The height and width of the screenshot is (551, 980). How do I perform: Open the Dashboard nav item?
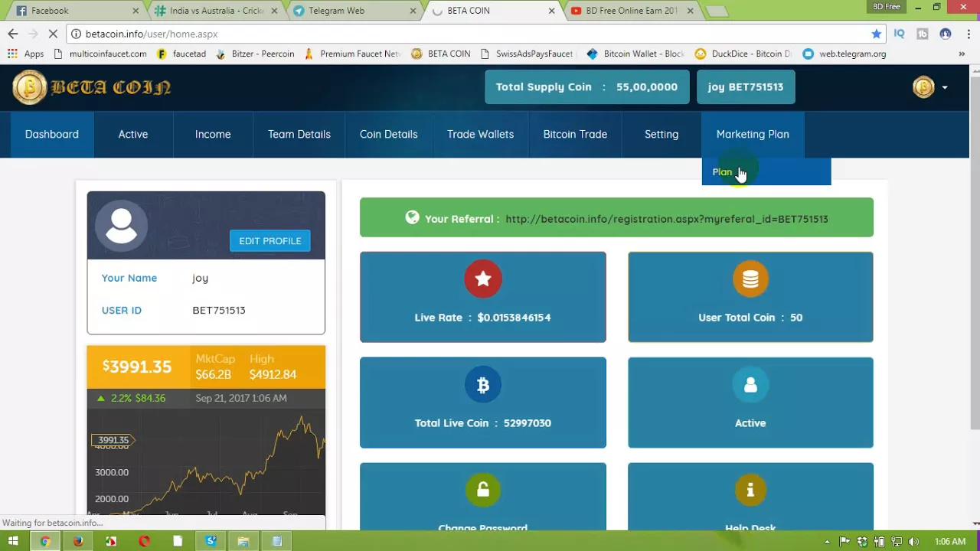(x=52, y=135)
